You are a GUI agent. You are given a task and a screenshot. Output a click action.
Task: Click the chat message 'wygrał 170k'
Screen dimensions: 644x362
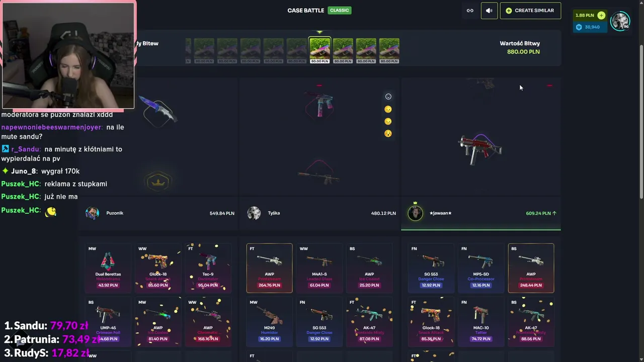click(x=60, y=171)
